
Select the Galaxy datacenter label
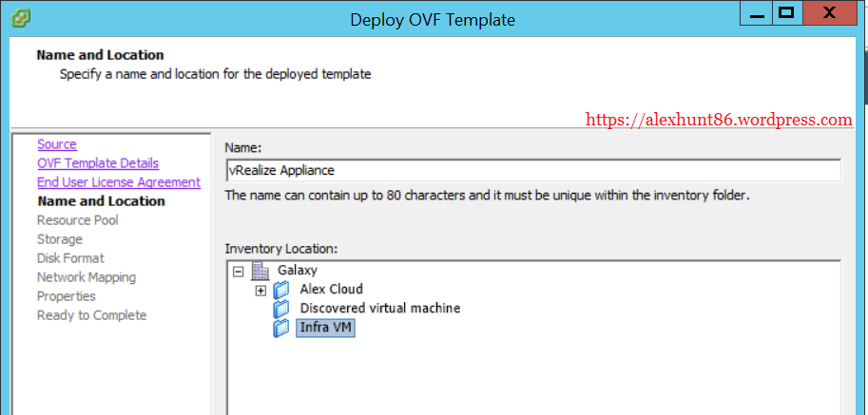(x=296, y=271)
